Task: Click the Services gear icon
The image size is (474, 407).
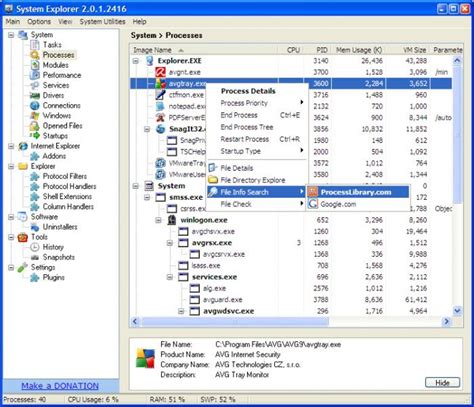Action: pos(35,85)
